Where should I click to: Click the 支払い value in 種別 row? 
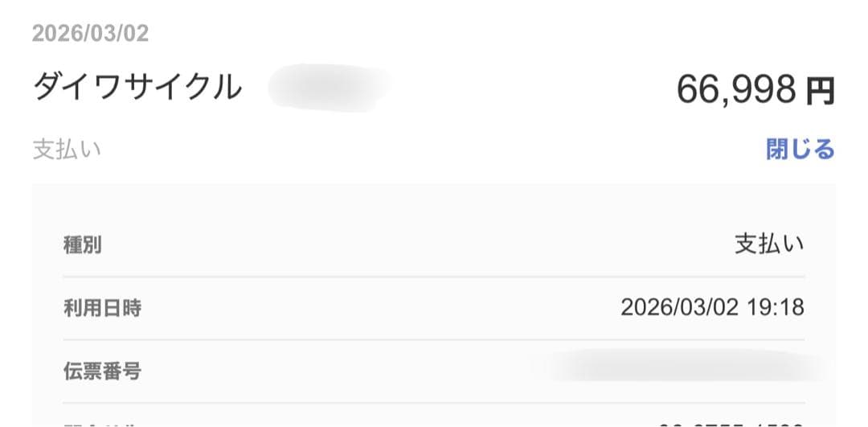[x=769, y=244]
